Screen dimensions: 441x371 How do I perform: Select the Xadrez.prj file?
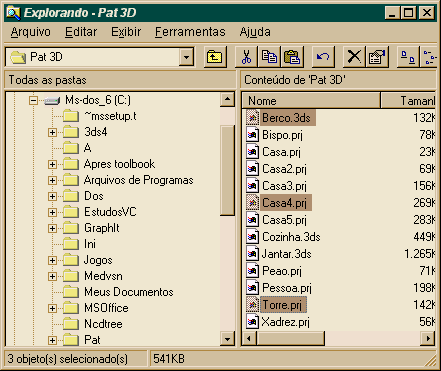(x=285, y=322)
